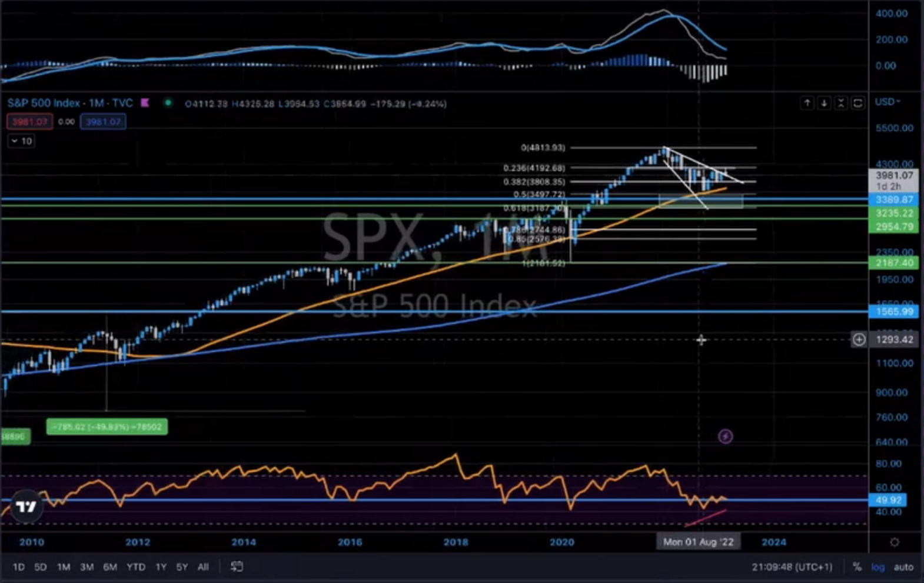Switch to the 5Y time range
Viewport: 924px width, 583px height.
[x=182, y=567]
